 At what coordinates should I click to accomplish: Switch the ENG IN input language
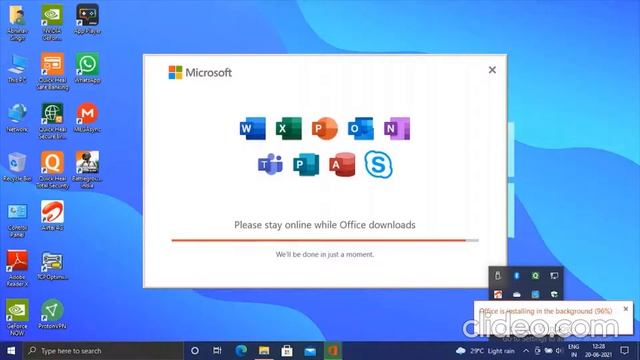click(573, 351)
